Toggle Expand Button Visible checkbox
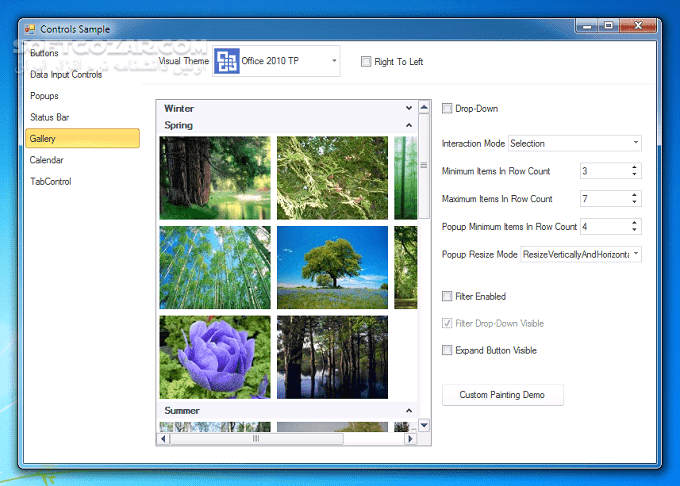 447,351
